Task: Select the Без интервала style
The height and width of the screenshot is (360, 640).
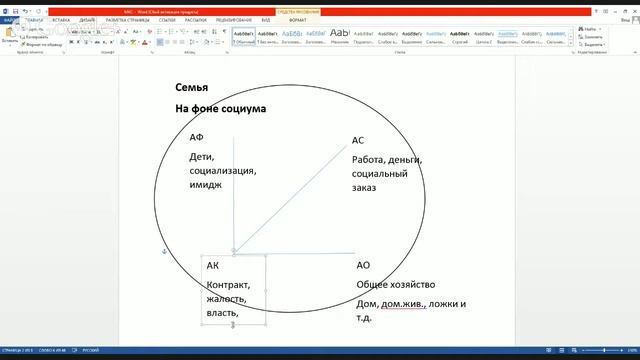Action: point(268,37)
